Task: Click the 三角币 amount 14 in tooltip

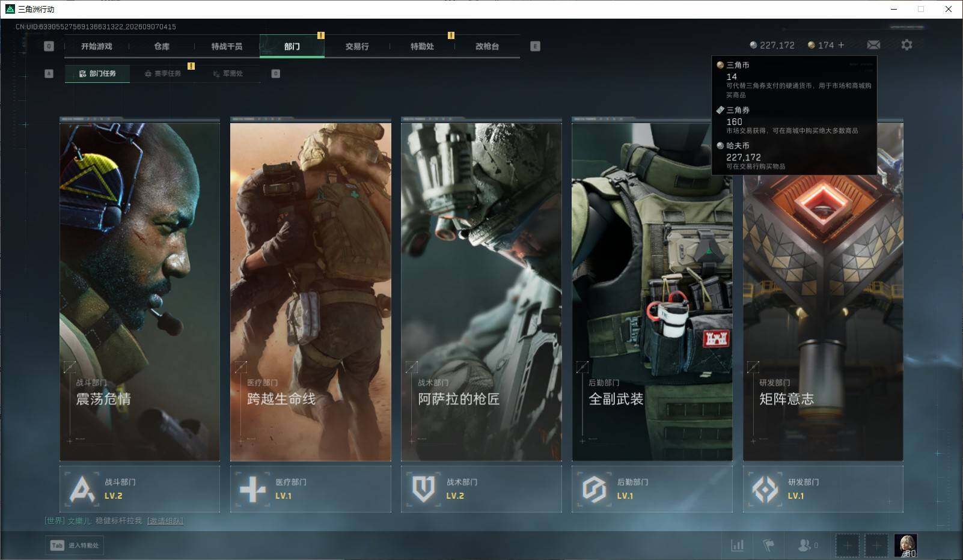Action: 732,76
